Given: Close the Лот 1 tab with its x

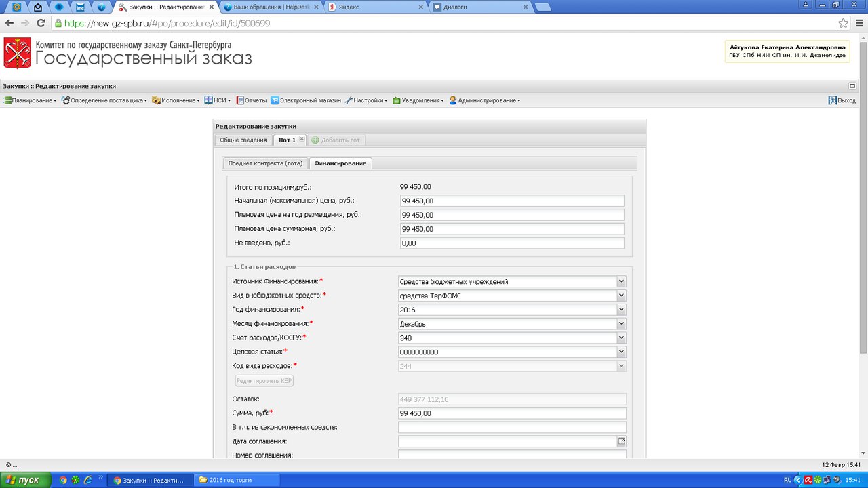Looking at the screenshot, I should point(302,139).
